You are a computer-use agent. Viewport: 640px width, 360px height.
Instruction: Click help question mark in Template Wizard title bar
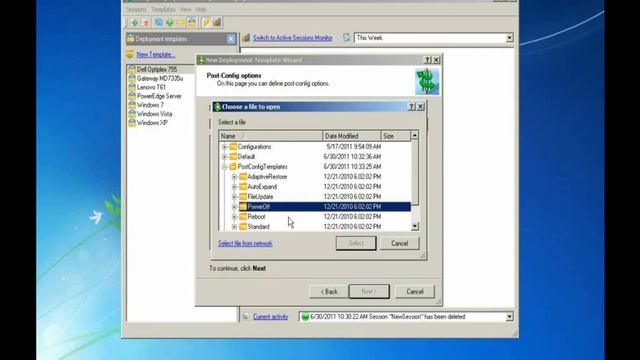coord(427,60)
